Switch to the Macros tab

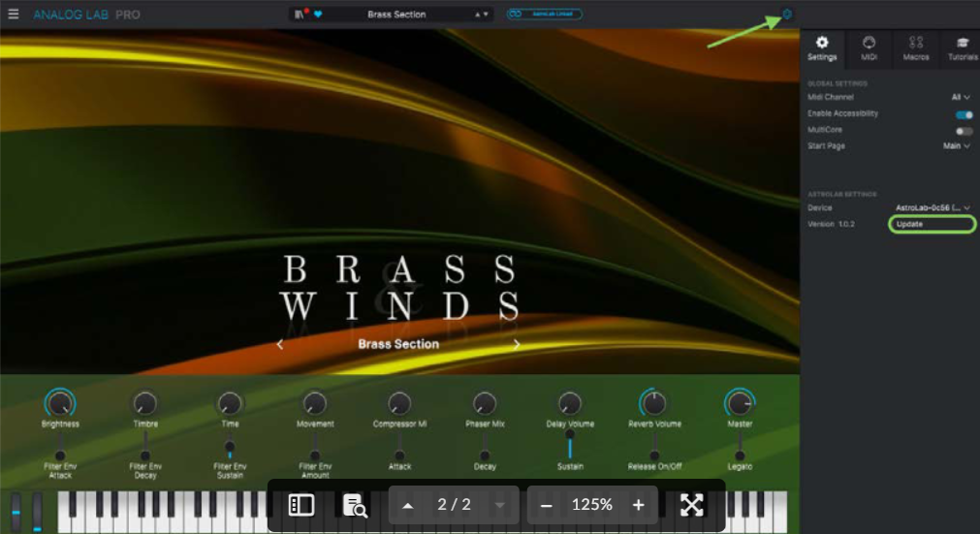(x=916, y=48)
